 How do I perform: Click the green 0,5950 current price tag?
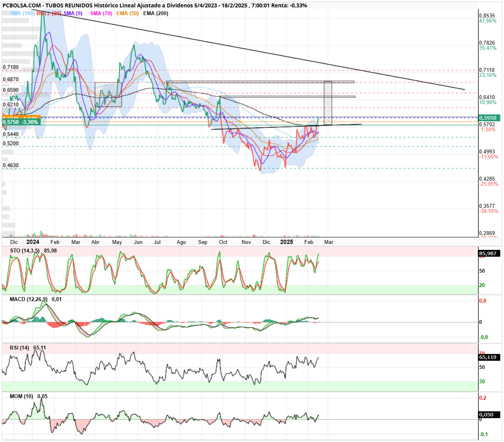tap(489, 118)
